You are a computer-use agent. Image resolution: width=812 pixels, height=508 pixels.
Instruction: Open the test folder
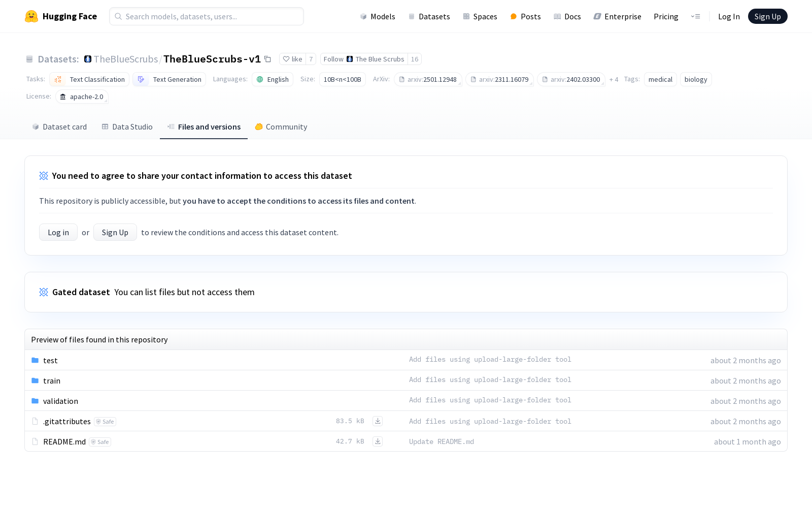pos(50,360)
